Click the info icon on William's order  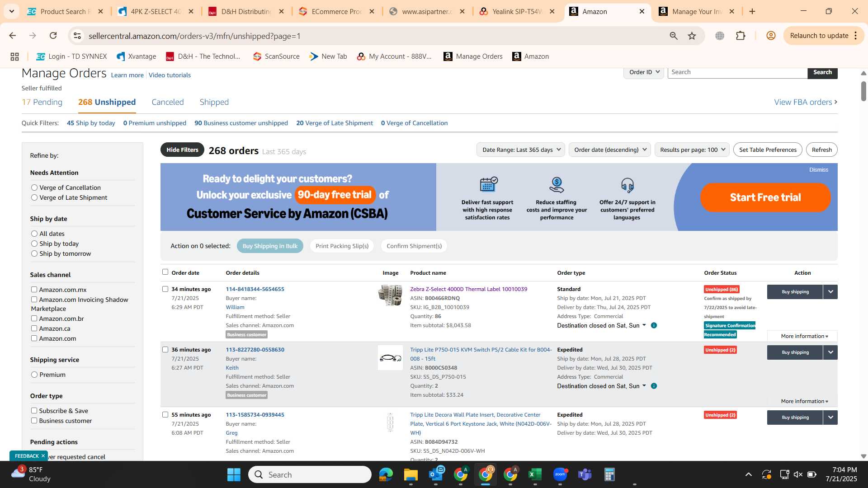[x=654, y=325]
